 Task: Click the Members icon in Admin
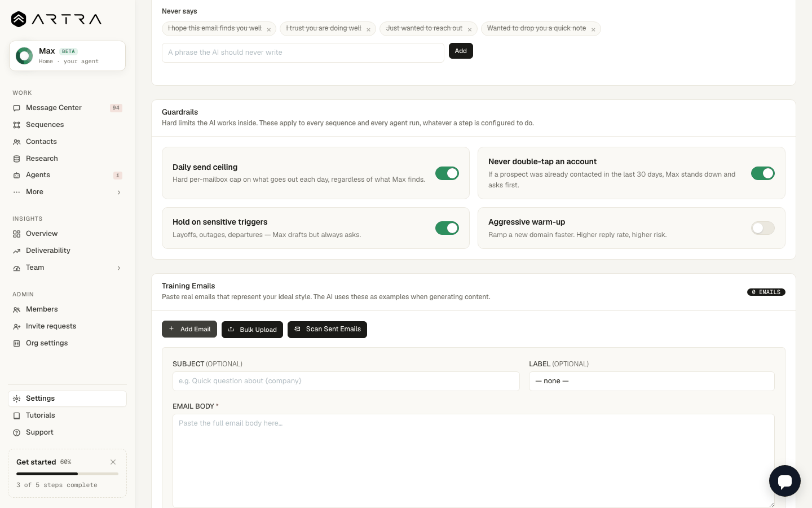point(17,309)
